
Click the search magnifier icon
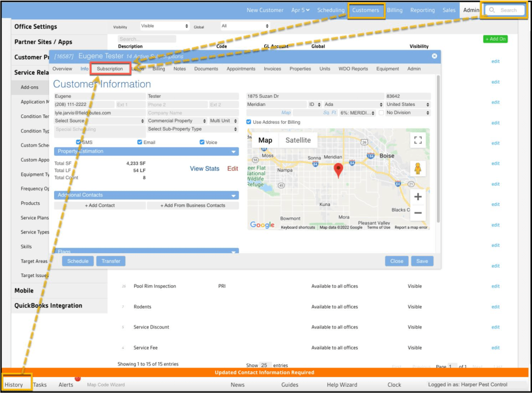click(x=492, y=10)
